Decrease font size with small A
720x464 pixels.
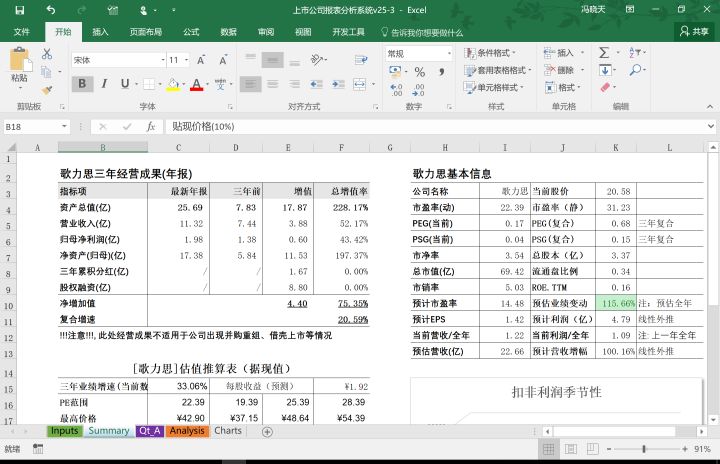223,60
